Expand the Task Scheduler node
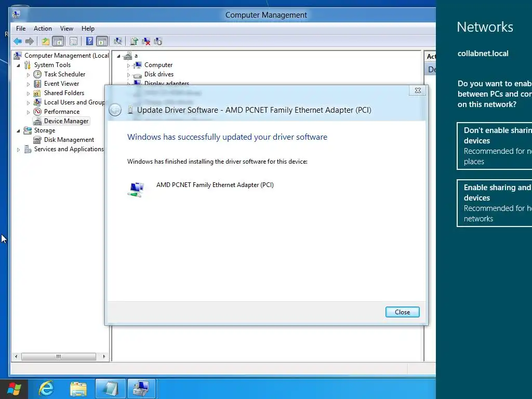 pos(28,75)
